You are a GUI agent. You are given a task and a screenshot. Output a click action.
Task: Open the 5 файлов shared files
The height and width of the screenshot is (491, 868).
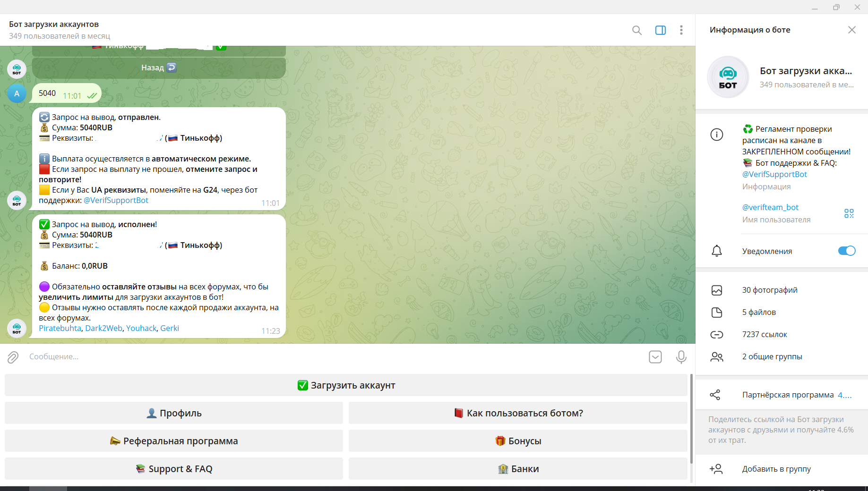(x=758, y=313)
